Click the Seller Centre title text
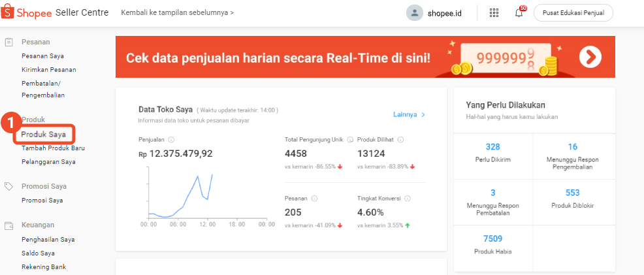This screenshot has width=644, height=275. point(82,12)
